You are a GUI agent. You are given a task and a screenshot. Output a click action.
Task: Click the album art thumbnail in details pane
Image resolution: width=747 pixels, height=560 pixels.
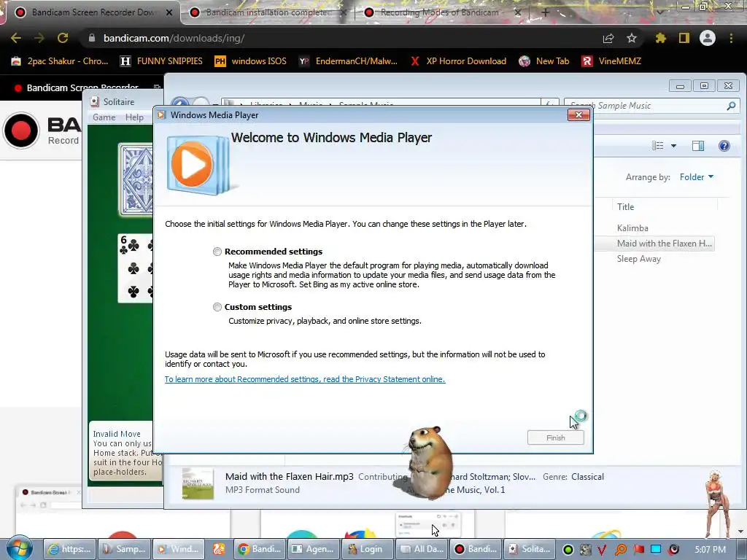pyautogui.click(x=198, y=483)
